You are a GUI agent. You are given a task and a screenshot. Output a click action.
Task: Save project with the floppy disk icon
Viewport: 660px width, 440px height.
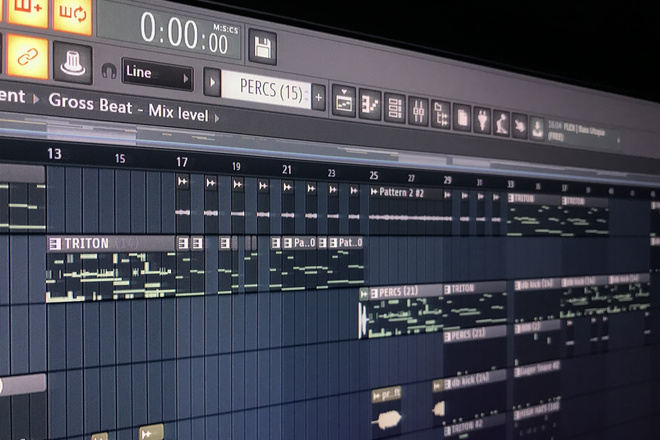click(263, 48)
